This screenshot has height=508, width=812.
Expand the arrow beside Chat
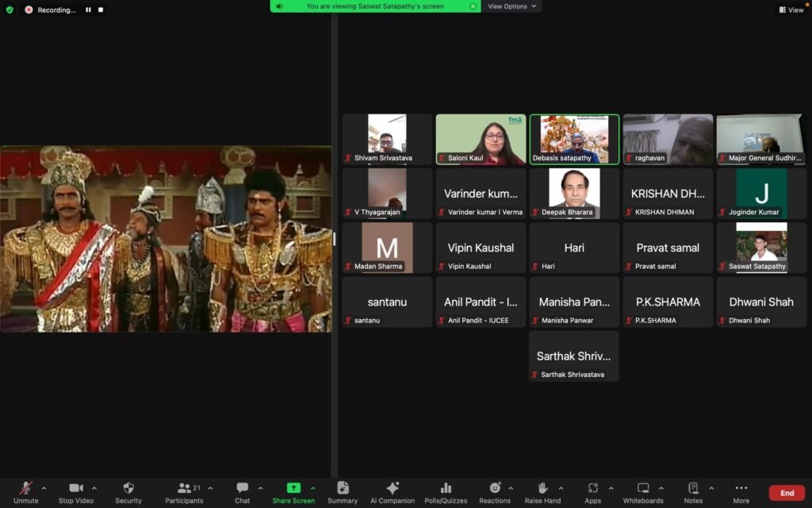pos(260,488)
